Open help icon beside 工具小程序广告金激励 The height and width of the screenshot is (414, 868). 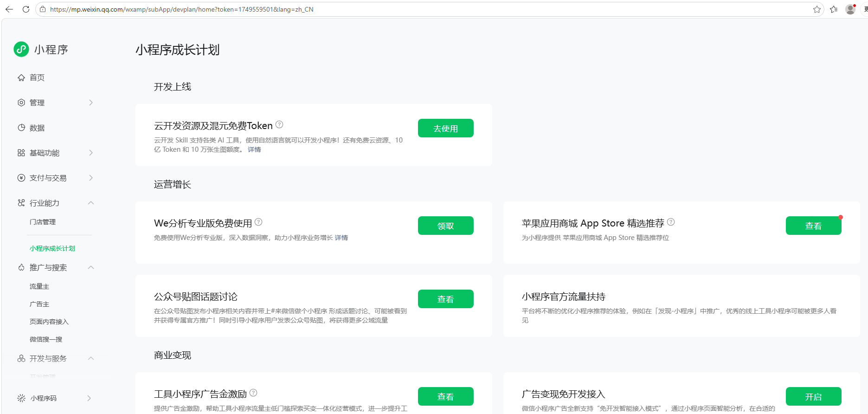pyautogui.click(x=253, y=393)
